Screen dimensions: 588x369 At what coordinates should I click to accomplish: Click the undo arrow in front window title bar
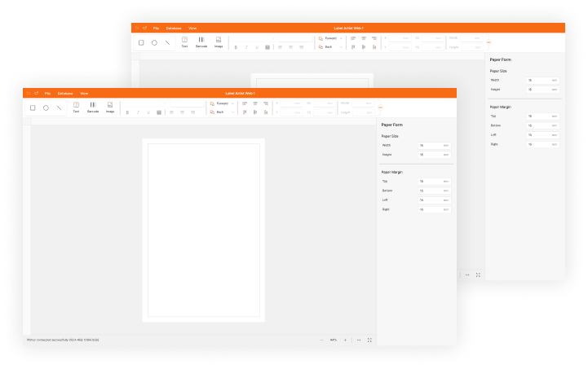click(x=28, y=94)
